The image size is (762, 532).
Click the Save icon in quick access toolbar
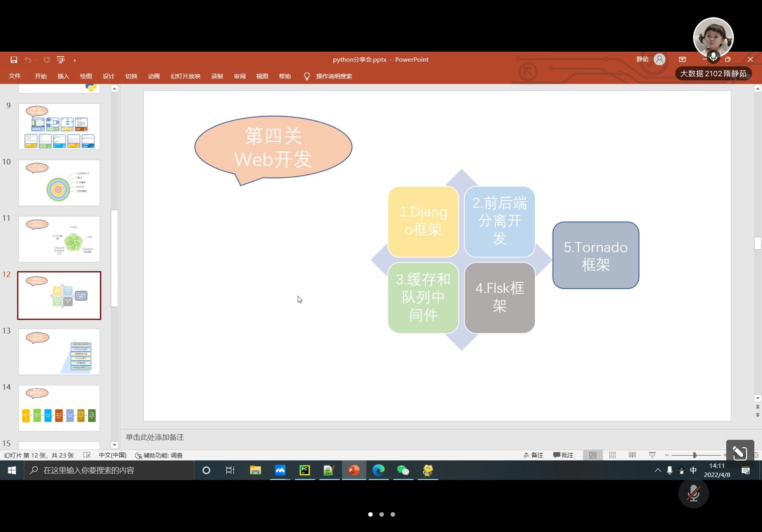pyautogui.click(x=14, y=59)
